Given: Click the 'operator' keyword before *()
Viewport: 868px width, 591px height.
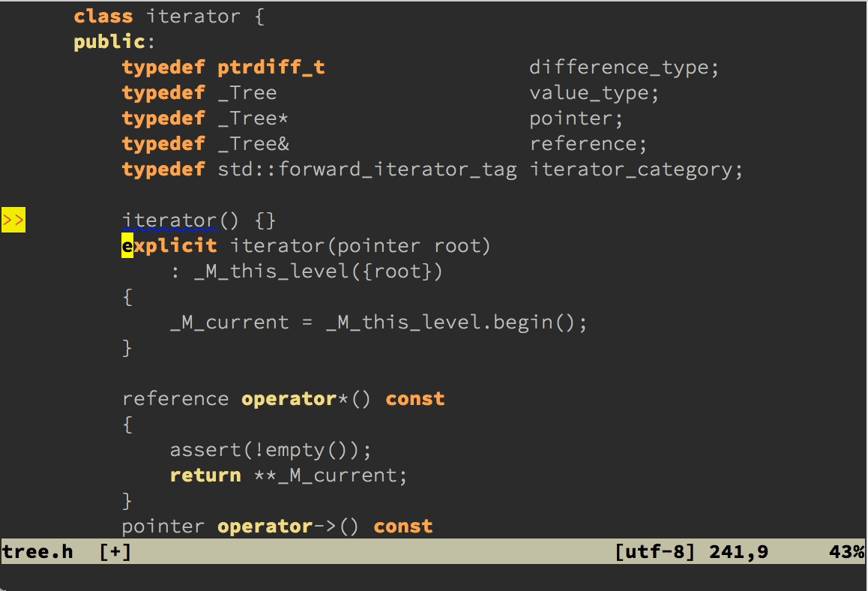Looking at the screenshot, I should [x=289, y=399].
